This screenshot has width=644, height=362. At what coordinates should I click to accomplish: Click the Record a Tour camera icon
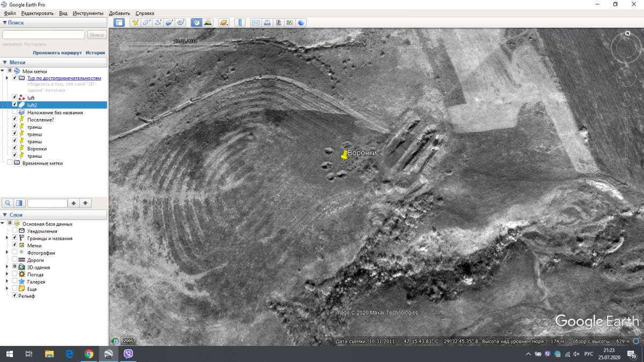181,23
